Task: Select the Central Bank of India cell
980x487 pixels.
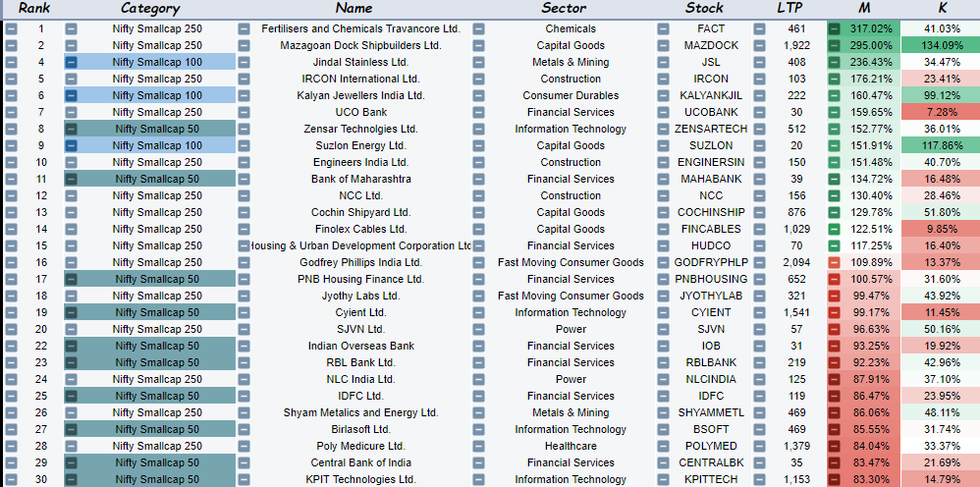Action: pyautogui.click(x=360, y=462)
